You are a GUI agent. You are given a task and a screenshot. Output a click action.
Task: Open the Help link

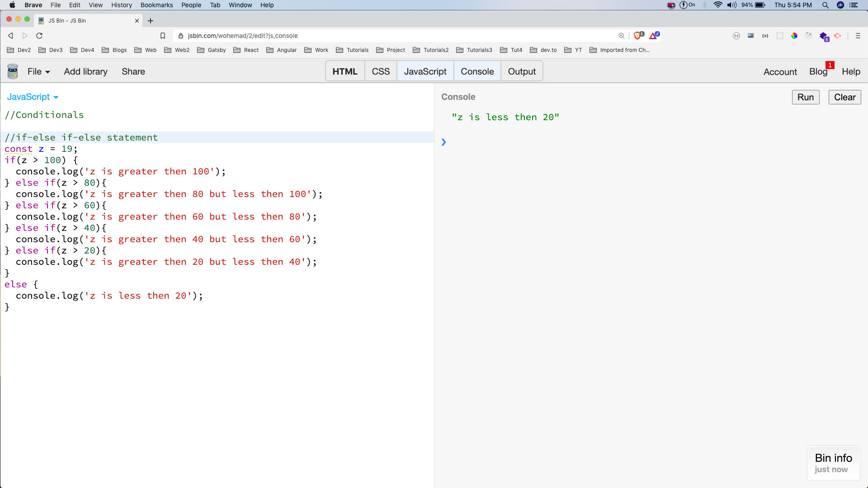coord(851,72)
